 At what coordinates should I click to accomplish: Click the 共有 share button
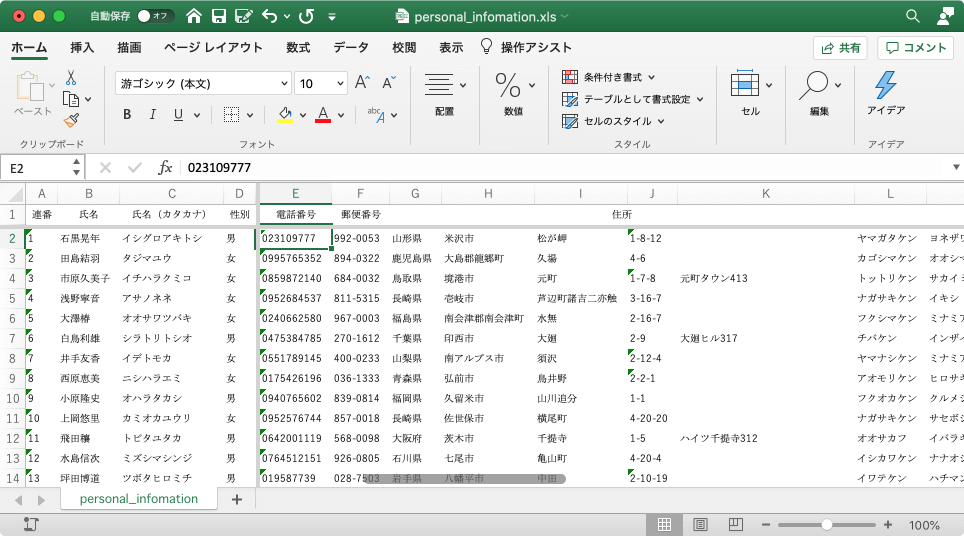[x=840, y=48]
